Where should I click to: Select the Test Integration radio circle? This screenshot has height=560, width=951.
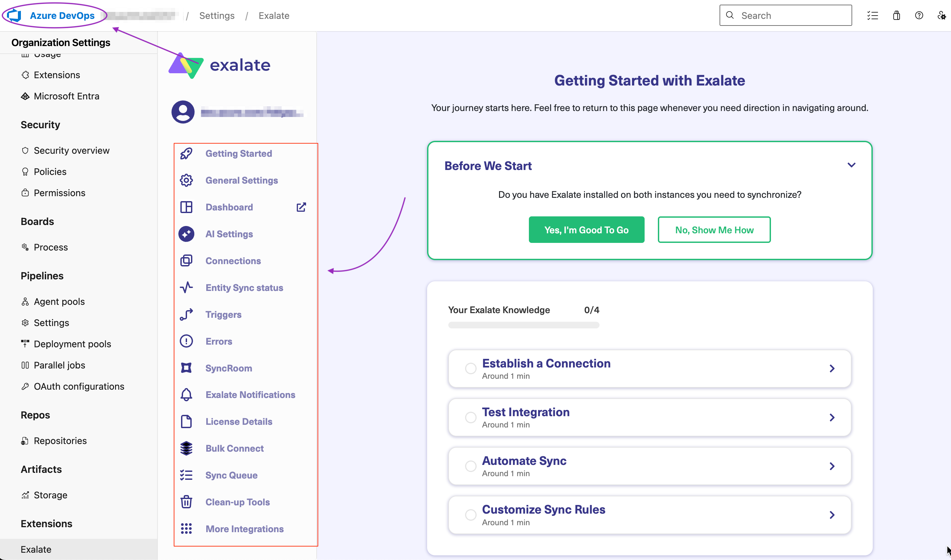[x=471, y=418]
